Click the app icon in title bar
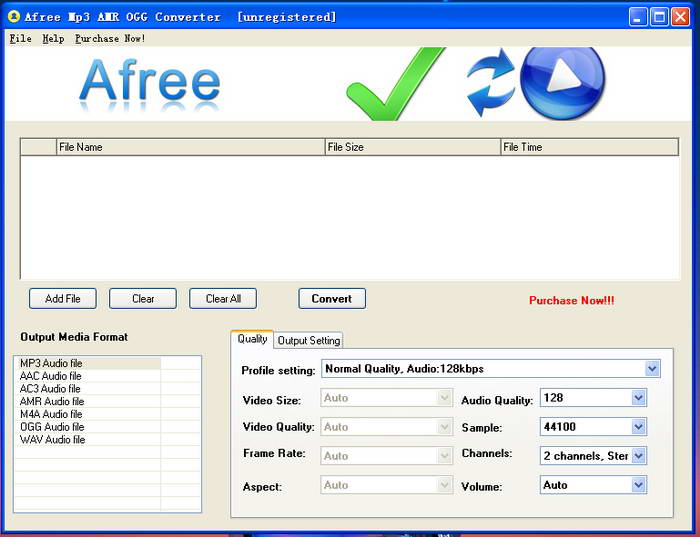The height and width of the screenshot is (537, 700). click(x=14, y=17)
